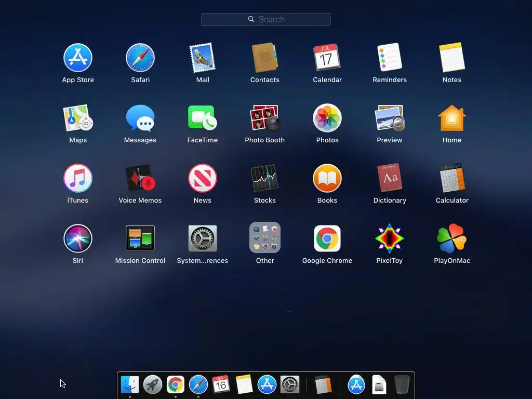Open Notes from the Dock
Screen dimensions: 532x399
[x=244, y=384]
